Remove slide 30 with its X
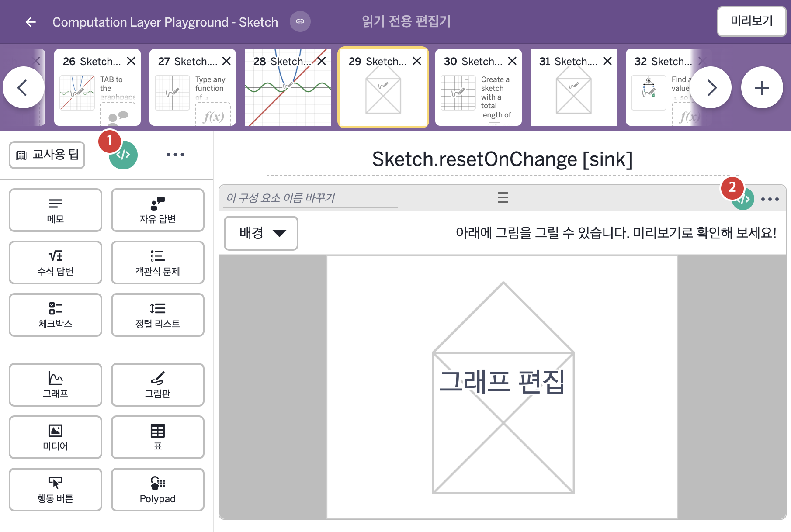 (x=512, y=61)
